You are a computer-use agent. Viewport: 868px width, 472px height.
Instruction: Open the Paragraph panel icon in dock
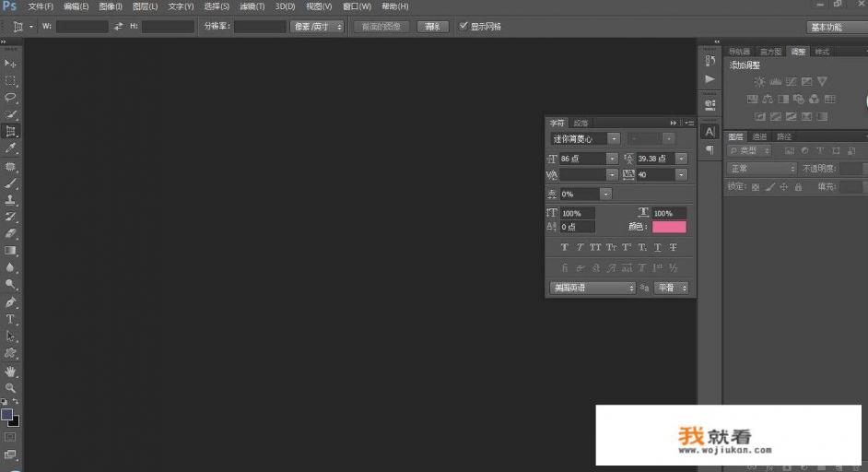(x=710, y=149)
